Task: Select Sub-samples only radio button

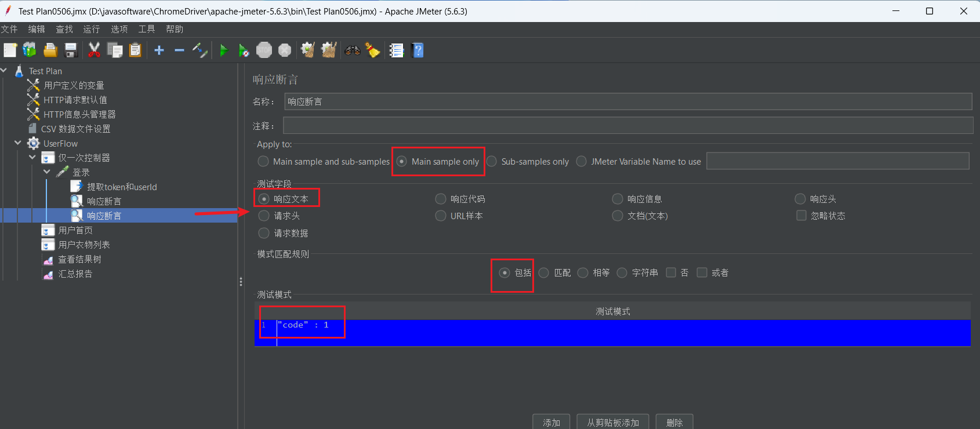Action: 491,161
